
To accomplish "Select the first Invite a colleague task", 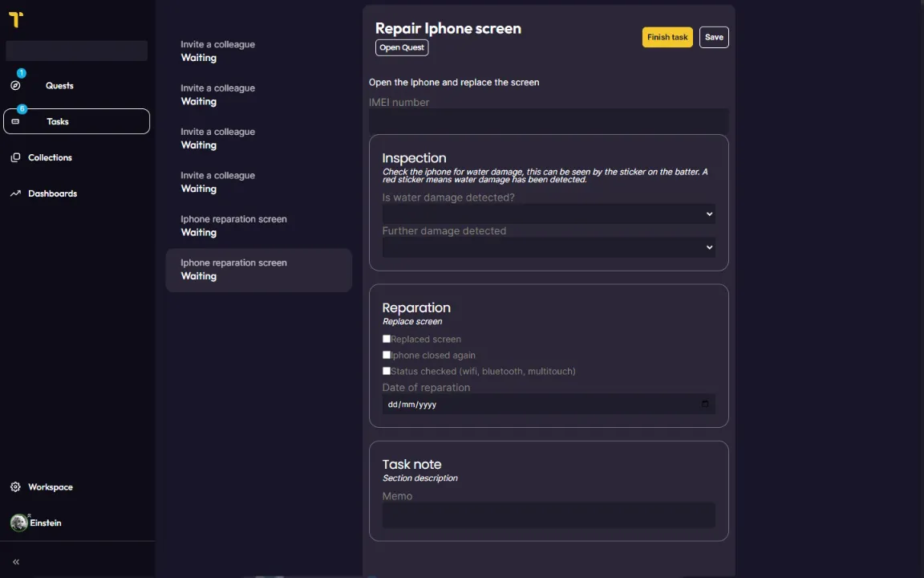I will [259, 51].
